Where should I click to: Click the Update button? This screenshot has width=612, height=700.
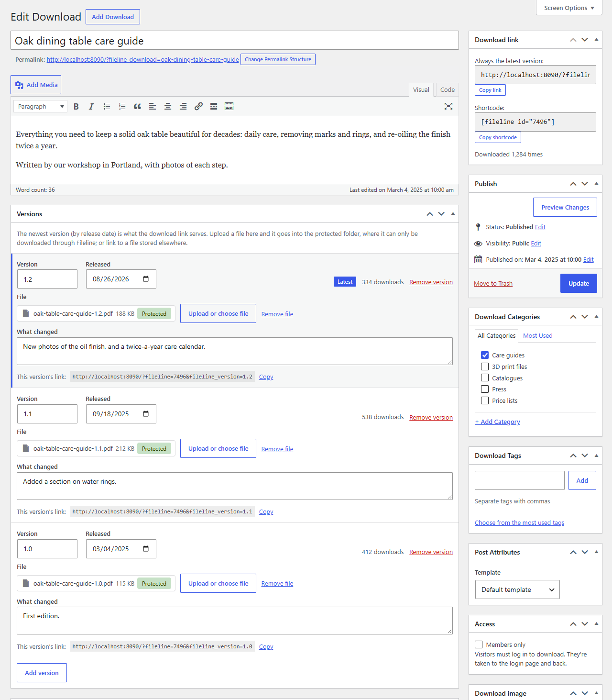(x=579, y=283)
